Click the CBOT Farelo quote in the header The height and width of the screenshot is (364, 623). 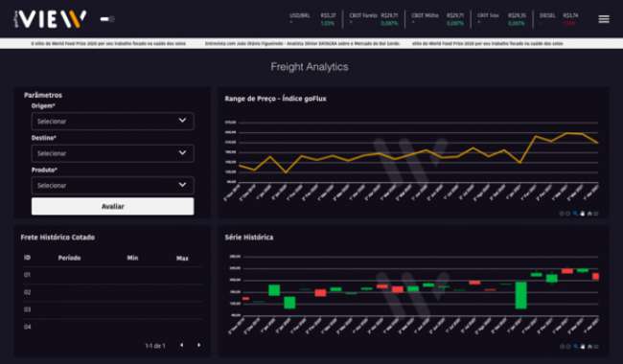[374, 19]
